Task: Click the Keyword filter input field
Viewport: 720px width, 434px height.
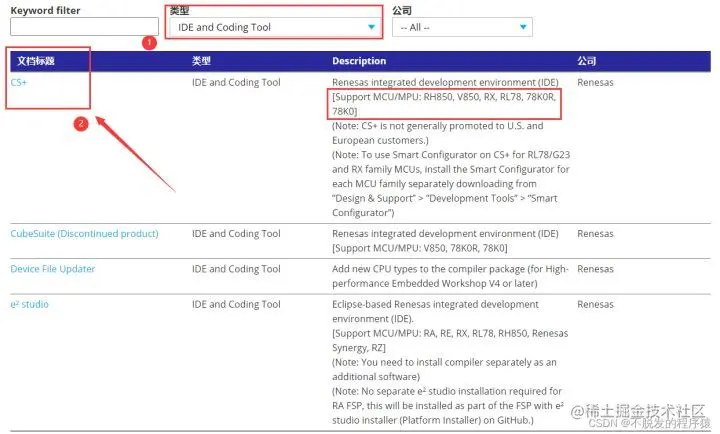Action: (84, 27)
